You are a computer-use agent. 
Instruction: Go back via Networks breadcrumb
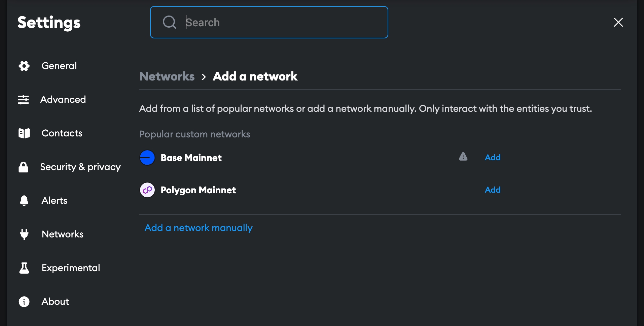click(x=167, y=76)
